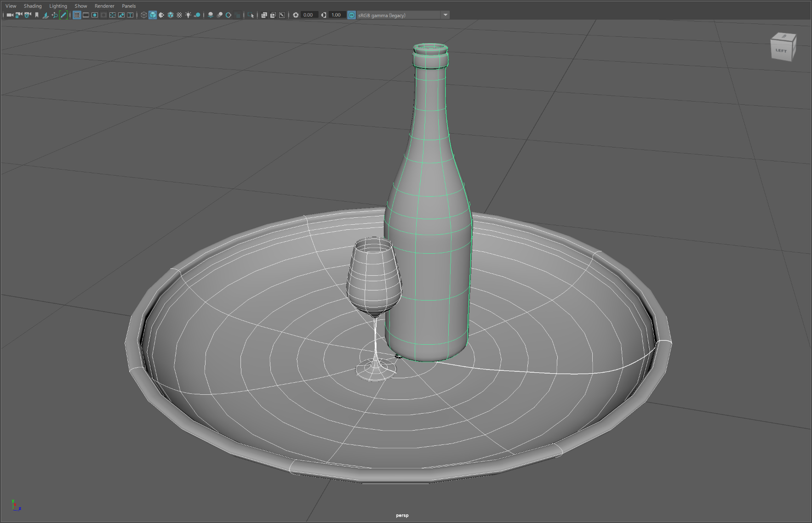Select the wine glass model
This screenshot has width=812, height=523.
[x=373, y=280]
